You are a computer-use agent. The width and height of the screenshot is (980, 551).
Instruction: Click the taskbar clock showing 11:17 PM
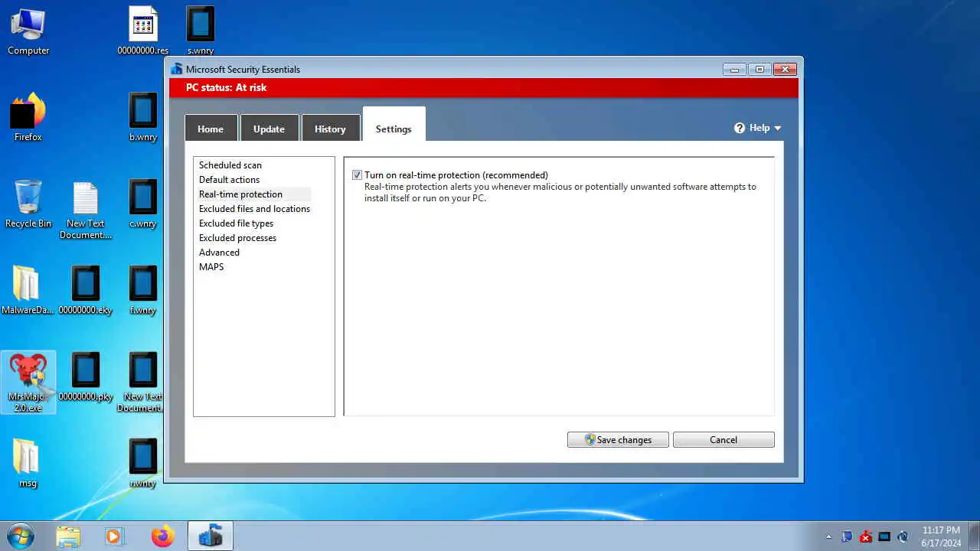point(941,536)
